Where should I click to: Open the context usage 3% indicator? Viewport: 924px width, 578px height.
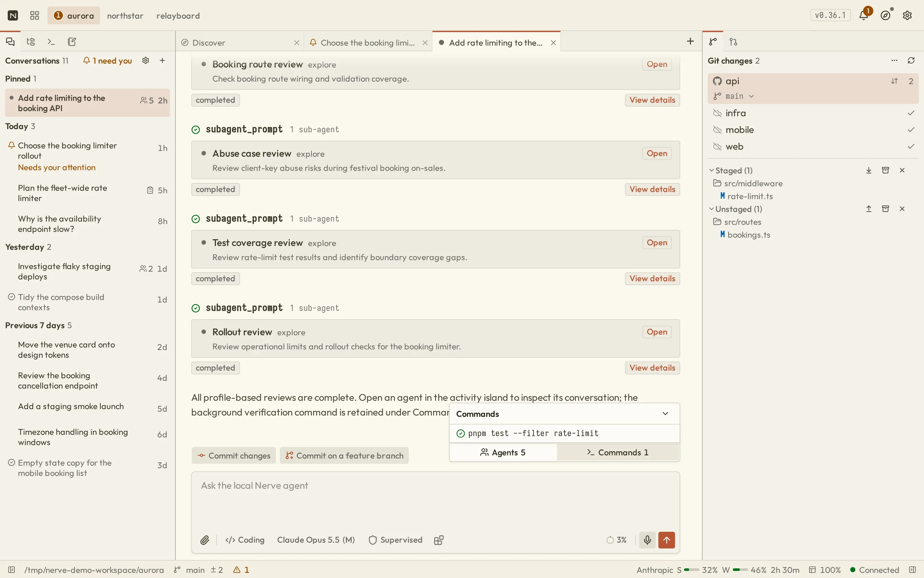617,540
